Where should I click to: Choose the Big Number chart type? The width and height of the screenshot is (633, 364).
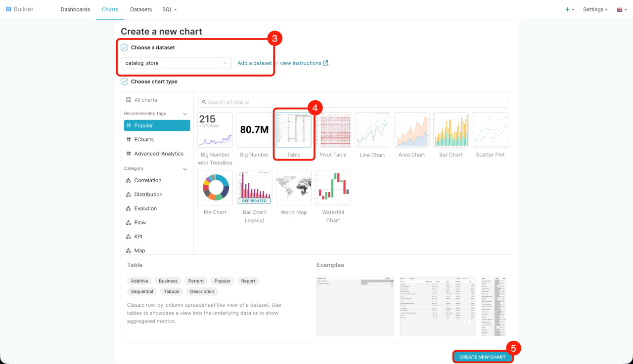point(254,130)
